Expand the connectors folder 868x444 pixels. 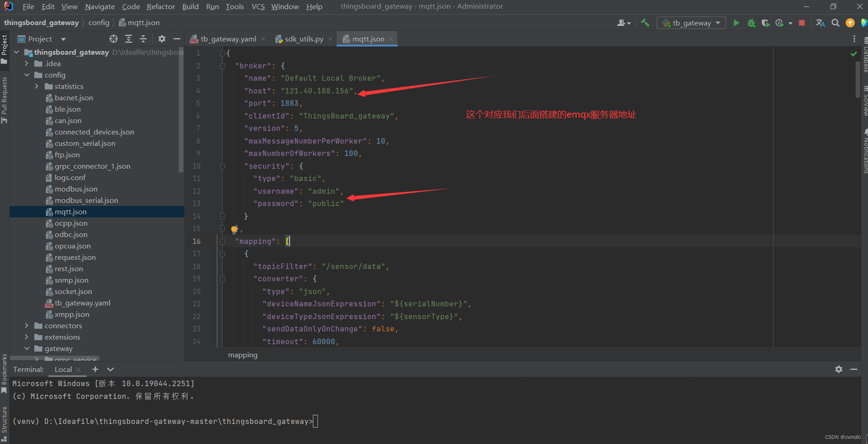point(27,325)
